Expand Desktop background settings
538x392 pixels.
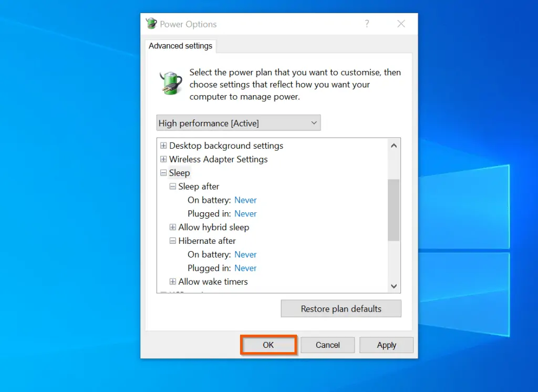pos(163,146)
